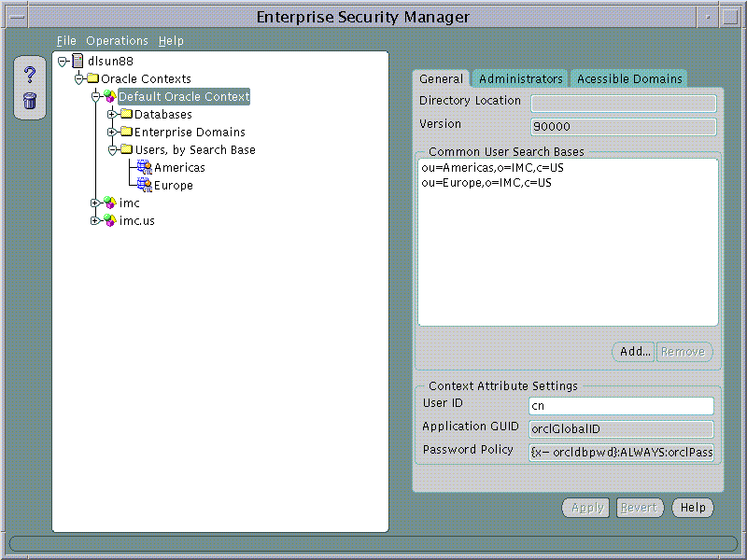Select the Europe tree label
Image resolution: width=747 pixels, height=560 pixels.
click(x=174, y=185)
